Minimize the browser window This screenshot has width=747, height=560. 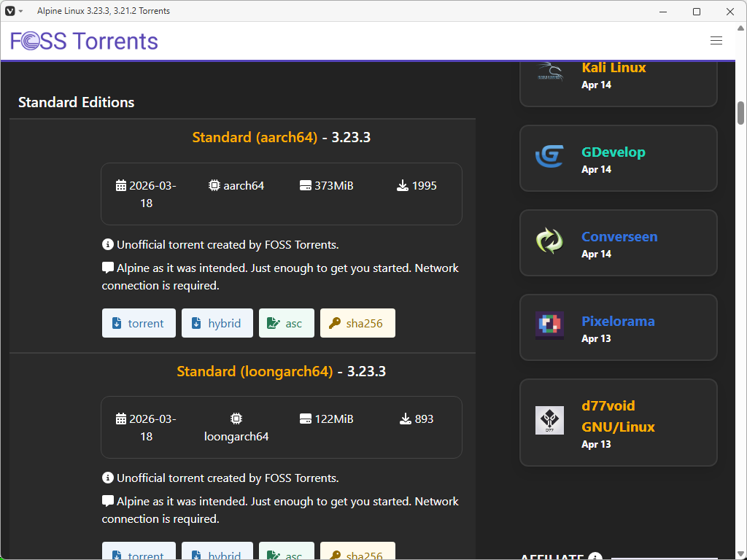click(662, 11)
